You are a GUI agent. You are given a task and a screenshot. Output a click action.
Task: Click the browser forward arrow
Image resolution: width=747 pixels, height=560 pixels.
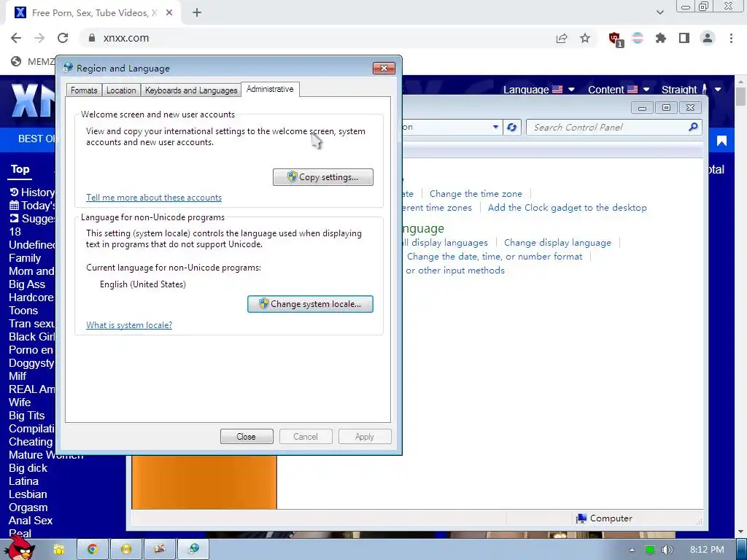pos(39,38)
